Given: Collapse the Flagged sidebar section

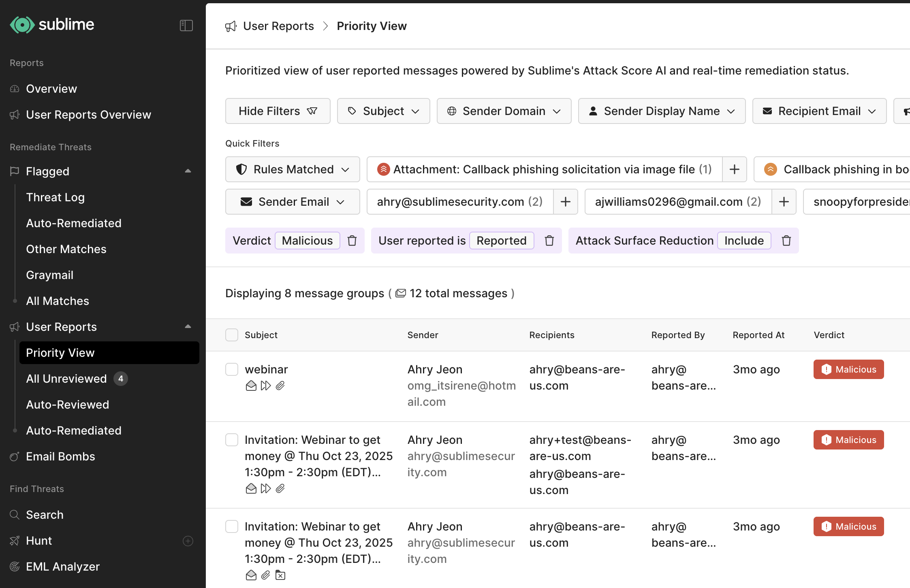Looking at the screenshot, I should pyautogui.click(x=188, y=171).
